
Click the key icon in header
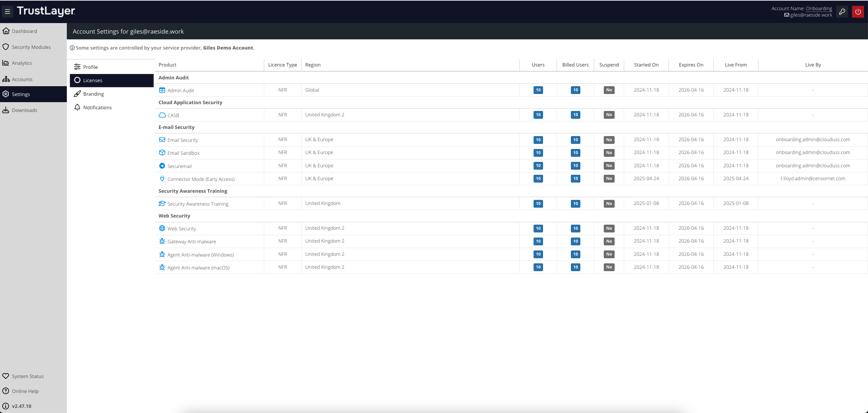tap(842, 12)
